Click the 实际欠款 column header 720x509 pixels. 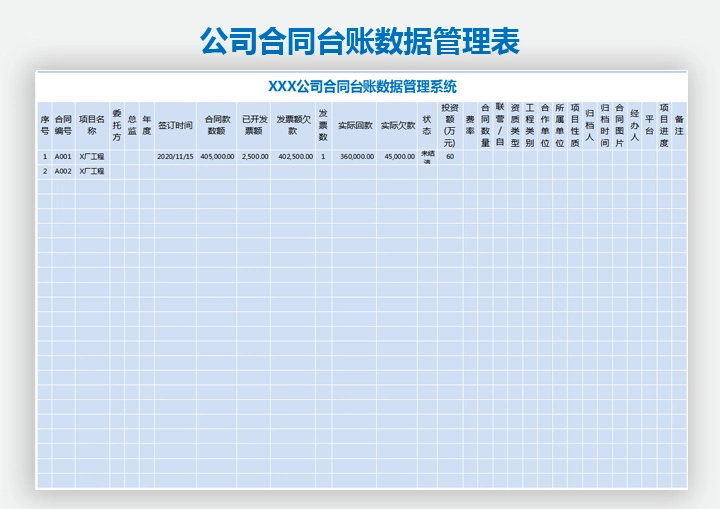[397, 125]
